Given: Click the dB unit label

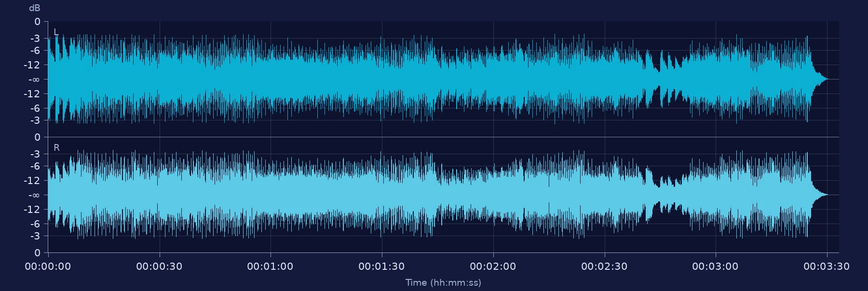Looking at the screenshot, I should 35,8.
